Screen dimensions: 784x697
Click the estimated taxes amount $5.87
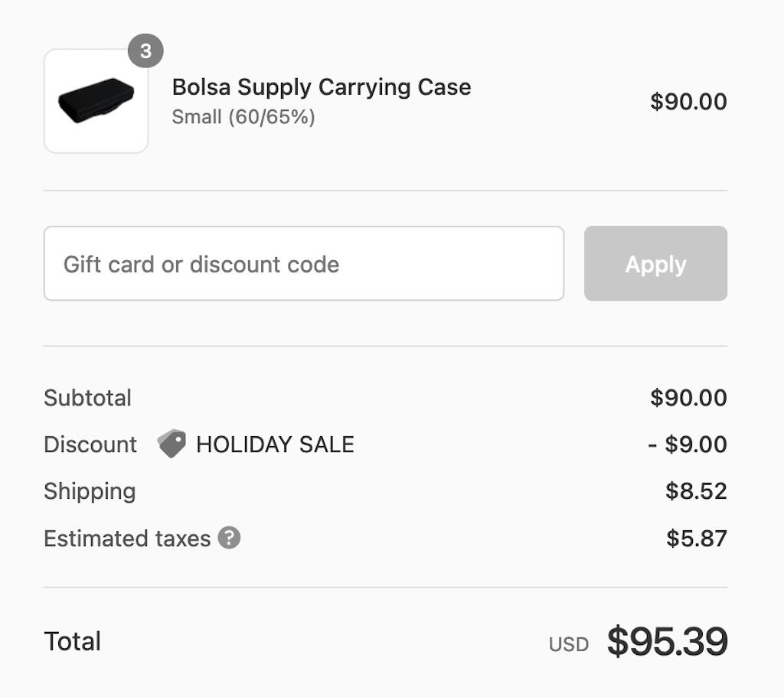(x=697, y=538)
